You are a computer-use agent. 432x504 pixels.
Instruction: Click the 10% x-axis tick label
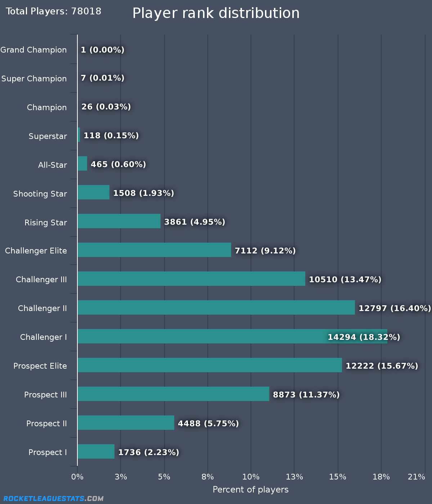tap(251, 477)
